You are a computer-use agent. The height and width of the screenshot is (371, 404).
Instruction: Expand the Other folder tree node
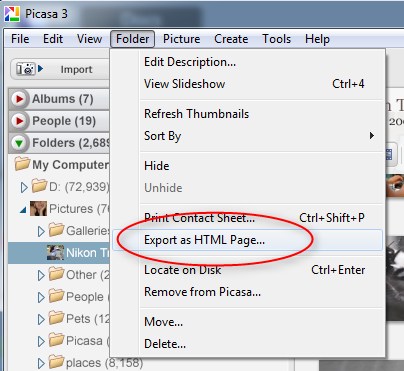41,275
